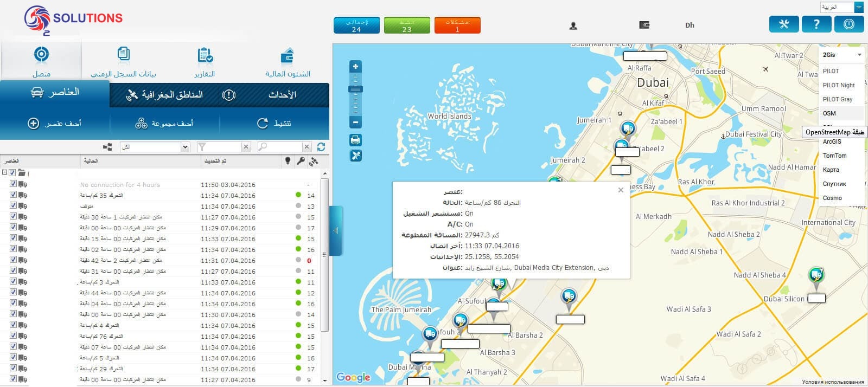Click the map zoom-in plus button
The image size is (868, 387).
point(355,67)
